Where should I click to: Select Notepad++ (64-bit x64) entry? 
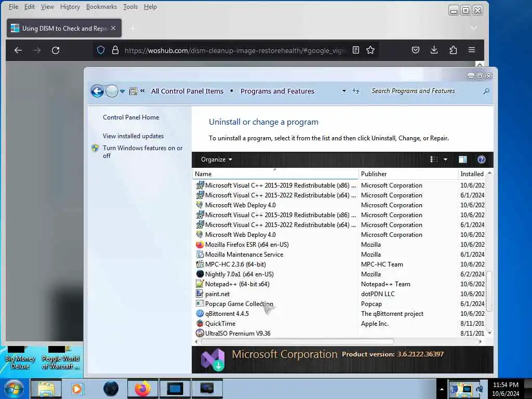[237, 284]
